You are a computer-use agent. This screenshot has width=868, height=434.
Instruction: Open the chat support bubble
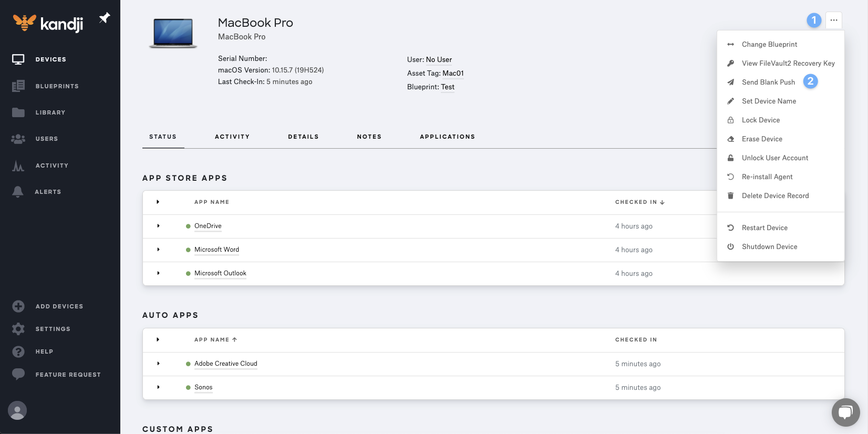click(x=845, y=412)
